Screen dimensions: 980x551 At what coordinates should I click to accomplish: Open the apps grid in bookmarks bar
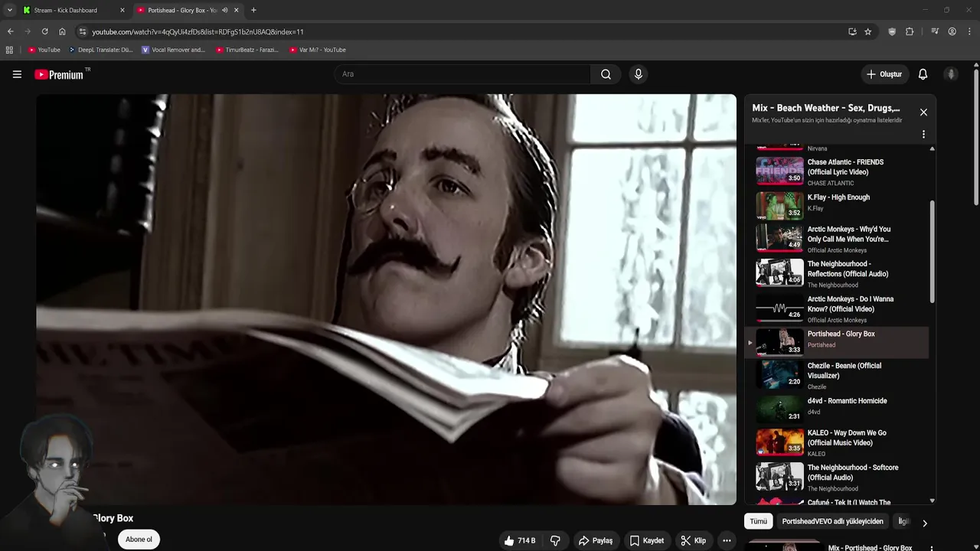[9, 50]
